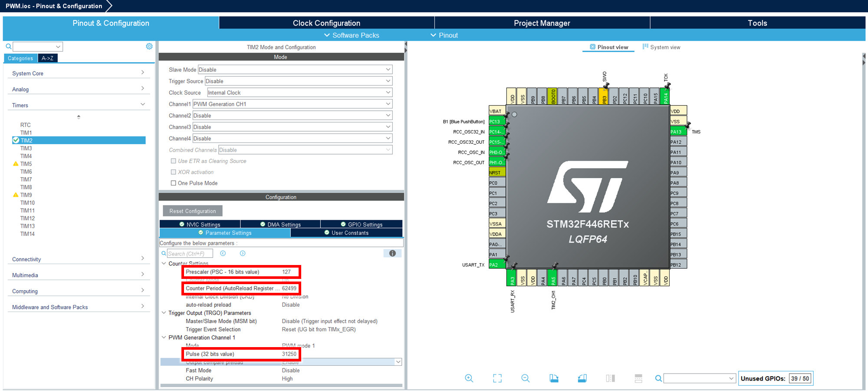Open the Channel2 dropdown
868x391 pixels.
point(293,116)
